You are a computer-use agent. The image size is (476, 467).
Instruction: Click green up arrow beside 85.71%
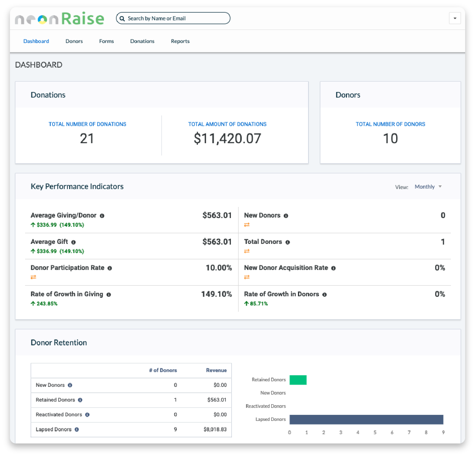[x=246, y=303]
